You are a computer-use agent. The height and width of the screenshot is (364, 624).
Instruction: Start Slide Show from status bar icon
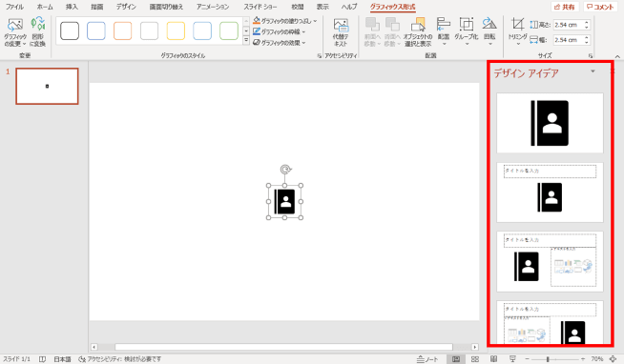(512, 359)
